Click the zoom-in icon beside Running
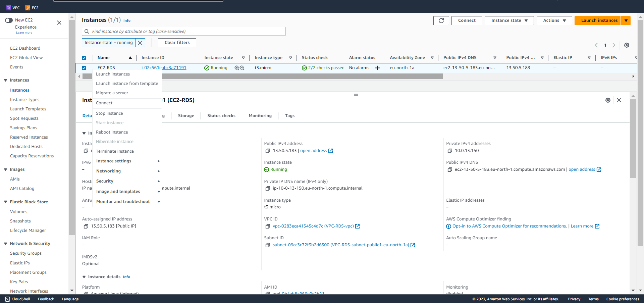 click(237, 68)
